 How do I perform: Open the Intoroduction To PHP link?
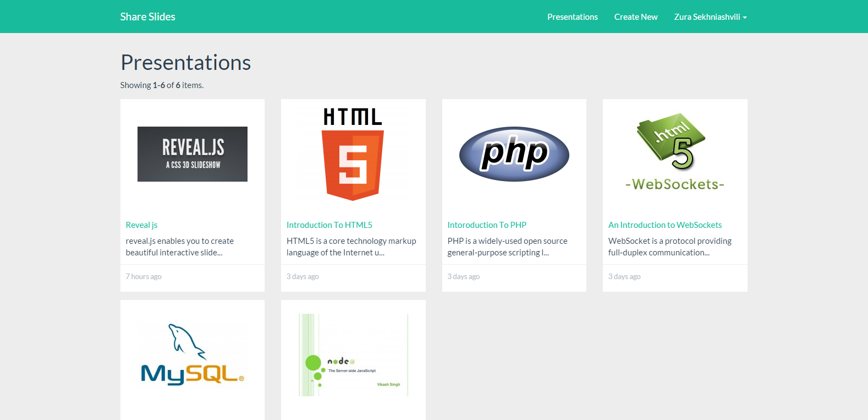pos(487,225)
